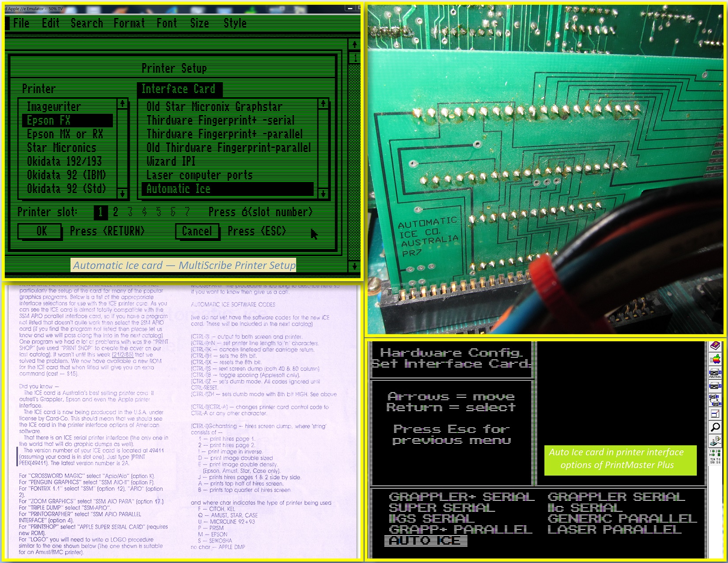Screen dimensions: 728x563
Task: Select Star Micronics printer
Action: pos(68,148)
